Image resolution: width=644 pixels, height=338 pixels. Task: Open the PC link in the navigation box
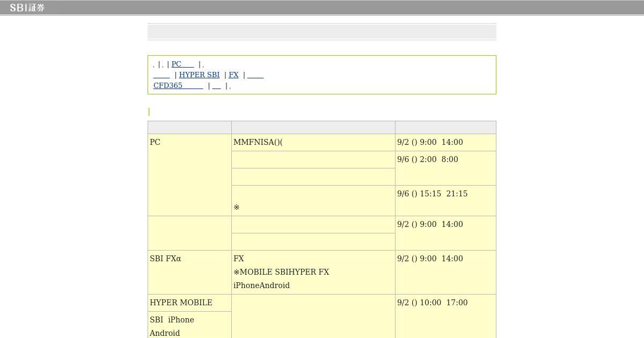[x=182, y=64]
